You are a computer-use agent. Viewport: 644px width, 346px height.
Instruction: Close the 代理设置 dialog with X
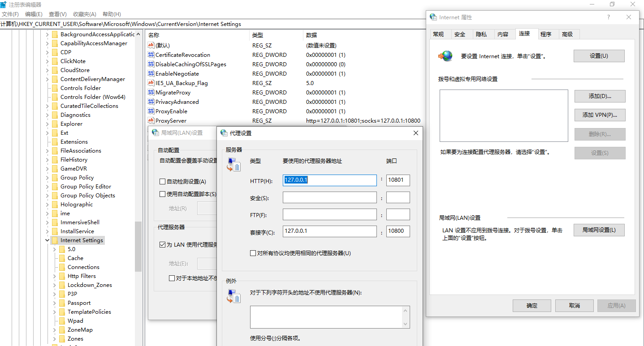pos(415,133)
